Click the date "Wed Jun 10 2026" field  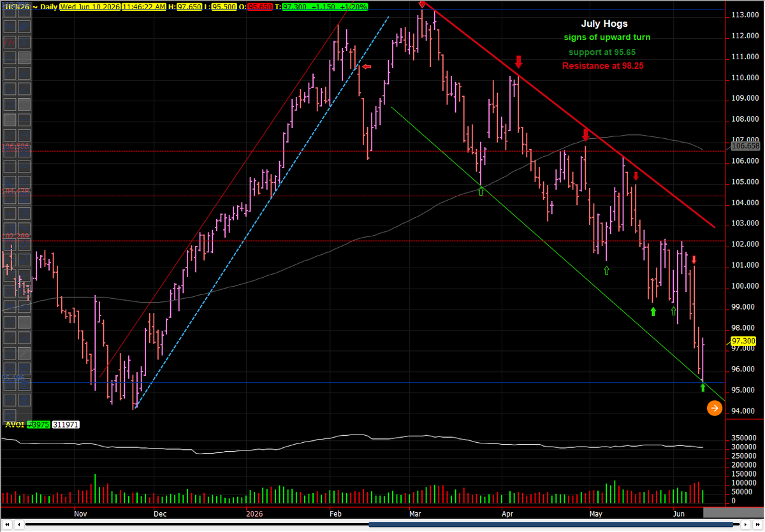[x=90, y=6]
